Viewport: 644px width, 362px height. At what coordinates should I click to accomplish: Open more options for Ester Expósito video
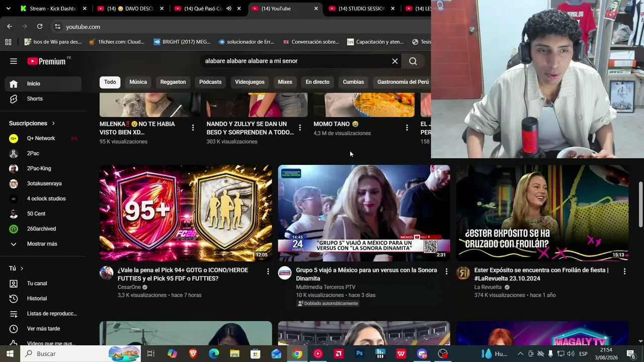pos(624,271)
